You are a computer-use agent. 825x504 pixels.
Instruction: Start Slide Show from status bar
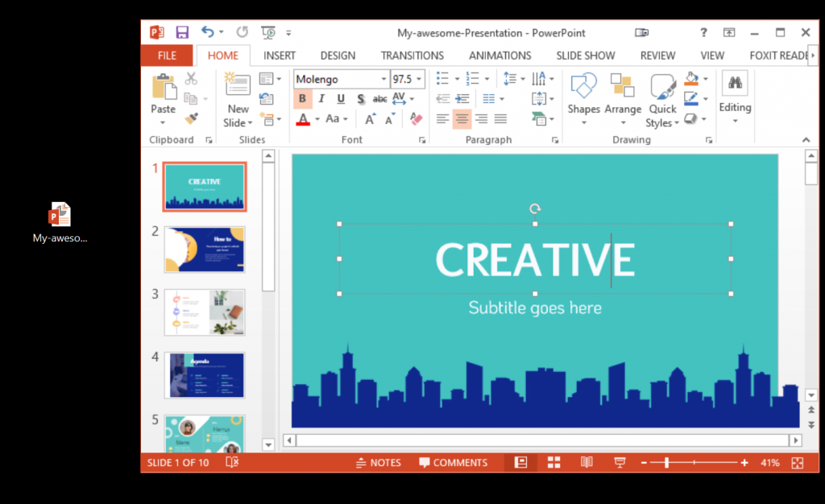[619, 462]
